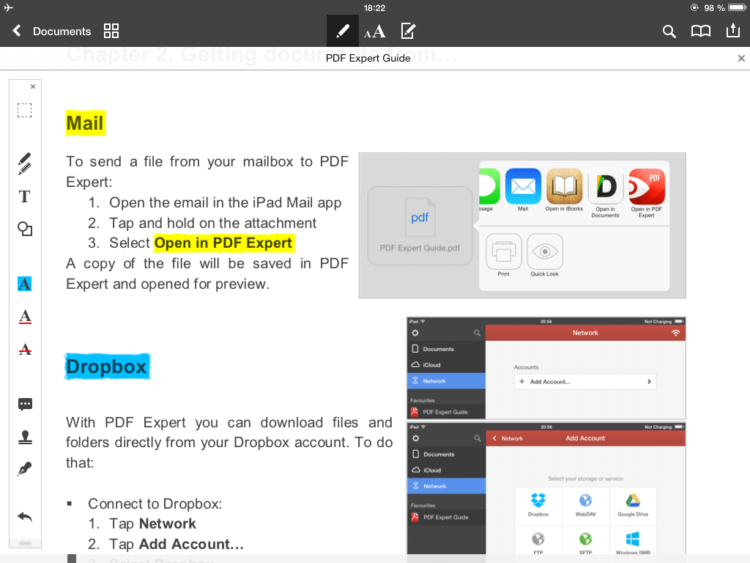Click the text Tap Add Account…
Screen dimensions: 750x563
(x=176, y=544)
